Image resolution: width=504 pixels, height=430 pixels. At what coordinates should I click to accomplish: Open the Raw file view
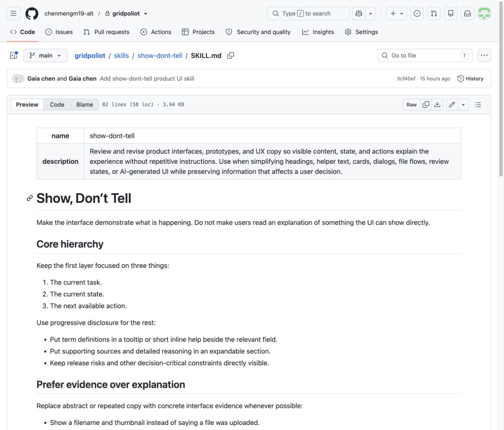(411, 105)
